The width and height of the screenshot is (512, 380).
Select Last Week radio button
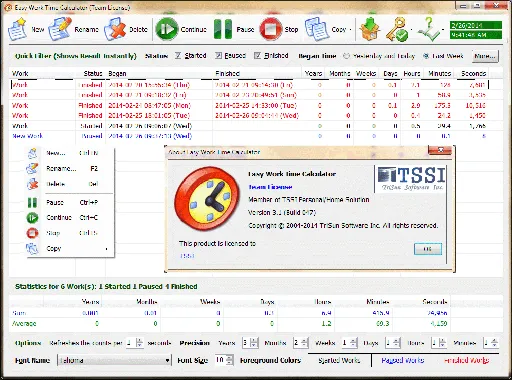[x=426, y=56]
